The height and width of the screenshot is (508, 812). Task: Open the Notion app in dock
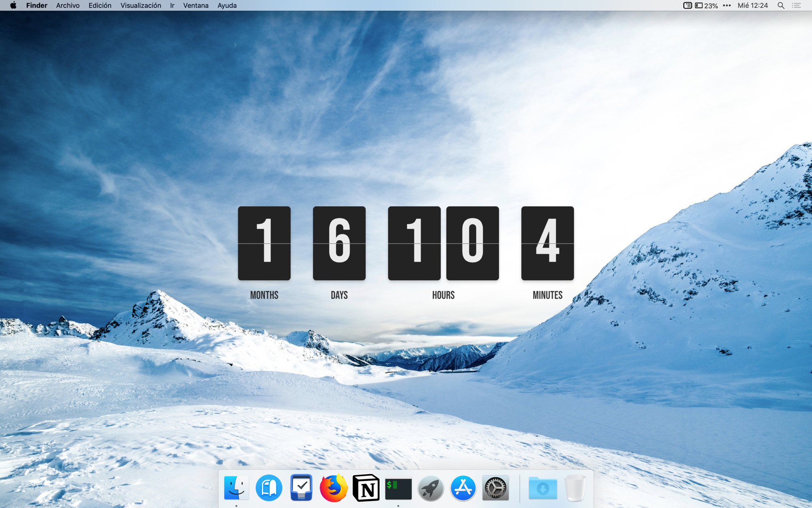366,488
